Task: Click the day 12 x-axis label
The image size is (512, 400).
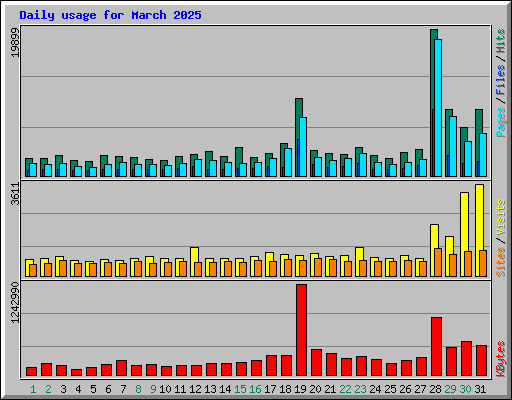Action: (x=195, y=389)
